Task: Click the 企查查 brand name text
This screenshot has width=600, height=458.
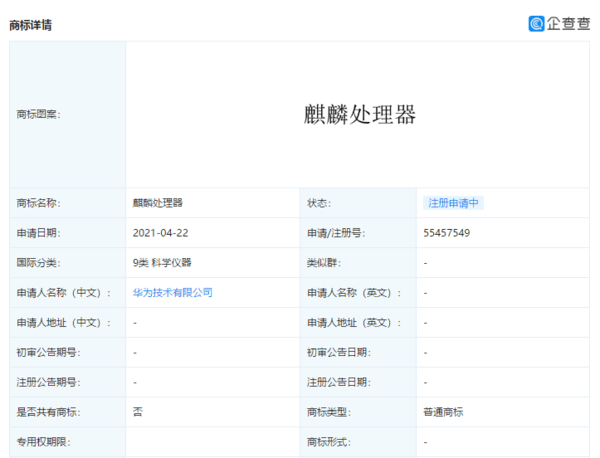Action: (x=568, y=23)
